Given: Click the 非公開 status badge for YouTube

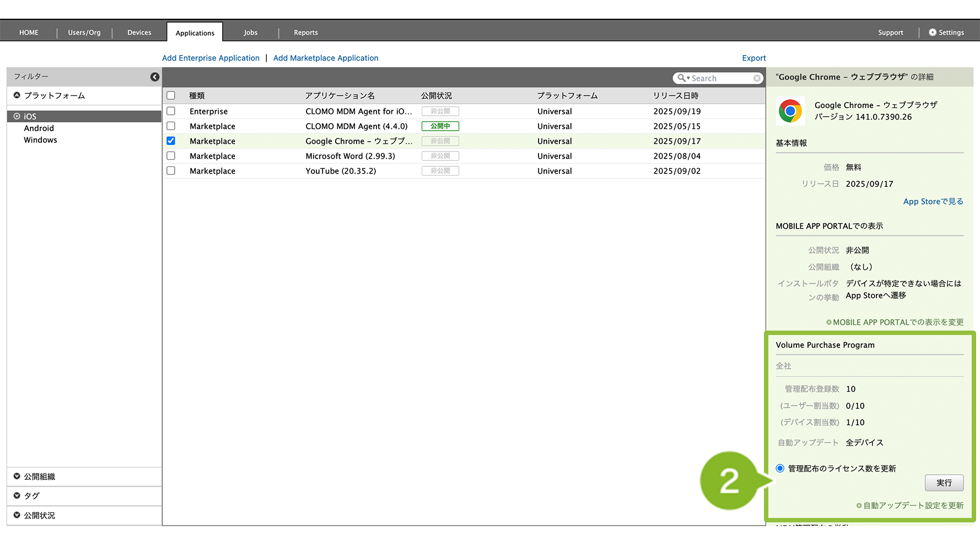Looking at the screenshot, I should tap(440, 171).
